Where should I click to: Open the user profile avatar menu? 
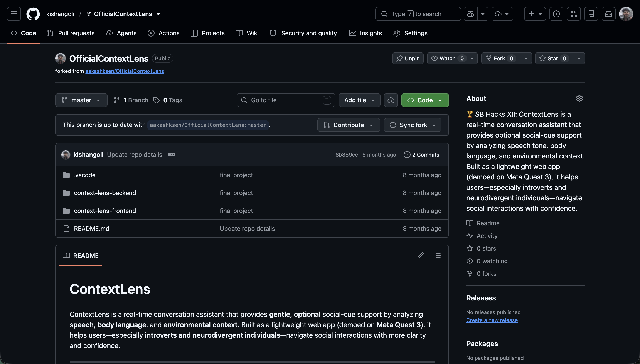point(626,14)
